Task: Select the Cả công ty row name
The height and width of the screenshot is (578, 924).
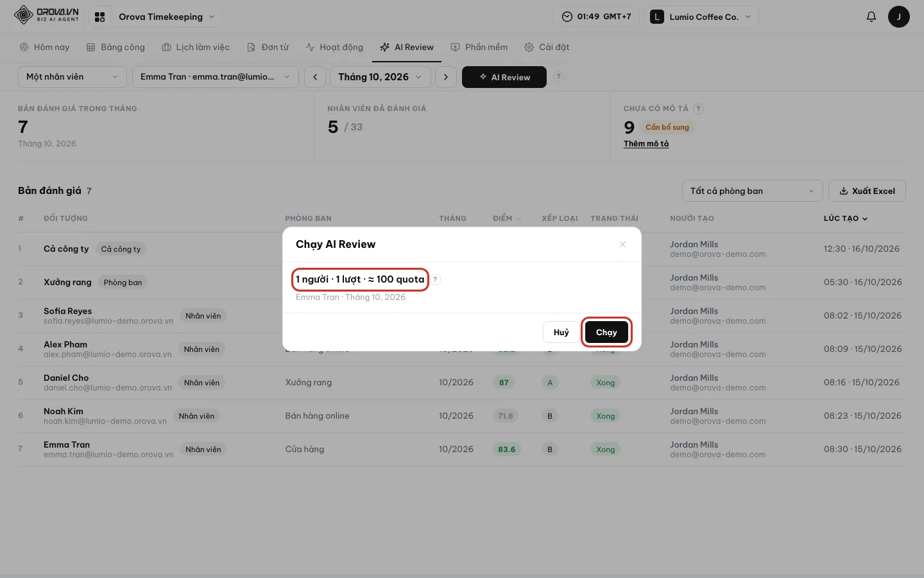Action: tap(66, 249)
